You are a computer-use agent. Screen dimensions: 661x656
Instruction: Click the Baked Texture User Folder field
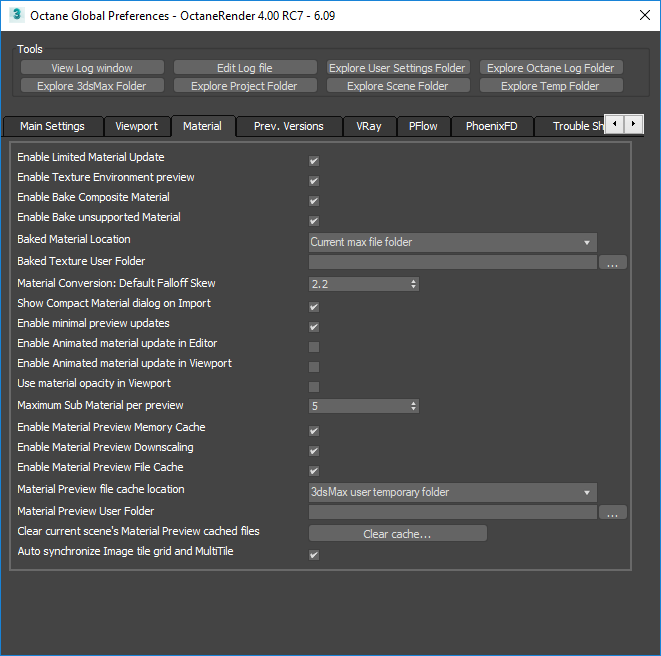pyautogui.click(x=452, y=263)
